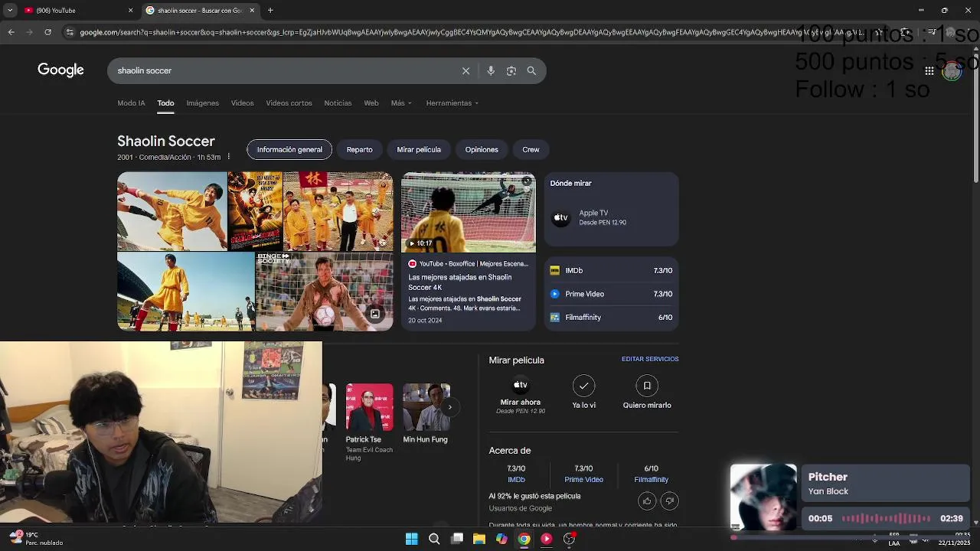Open the monk flying kick image

[x=172, y=212]
